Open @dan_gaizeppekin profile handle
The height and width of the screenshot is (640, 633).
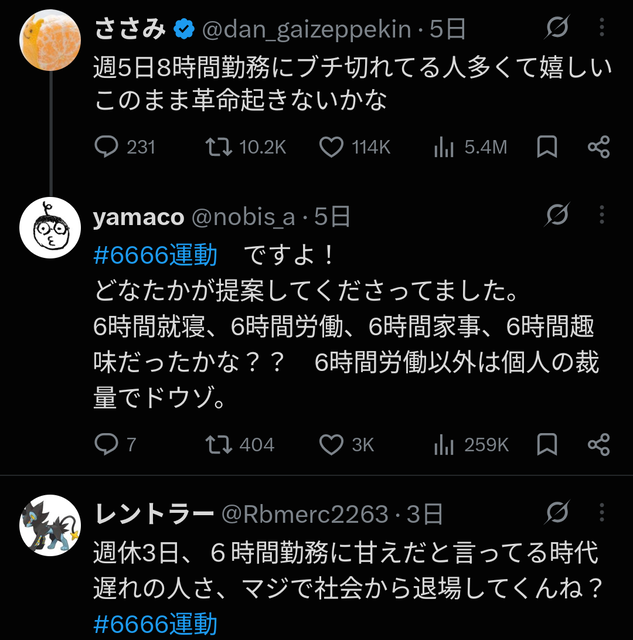pos(307,29)
